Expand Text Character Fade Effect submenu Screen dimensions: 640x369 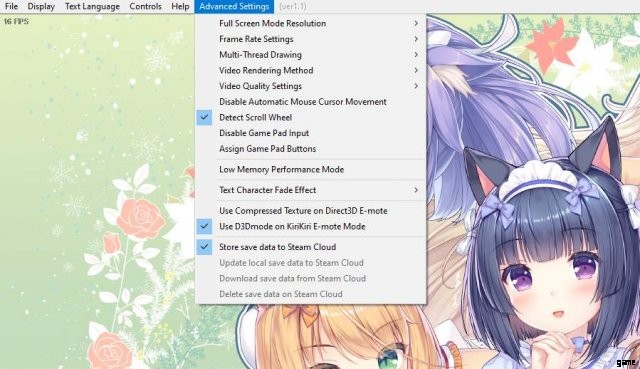pyautogui.click(x=311, y=190)
